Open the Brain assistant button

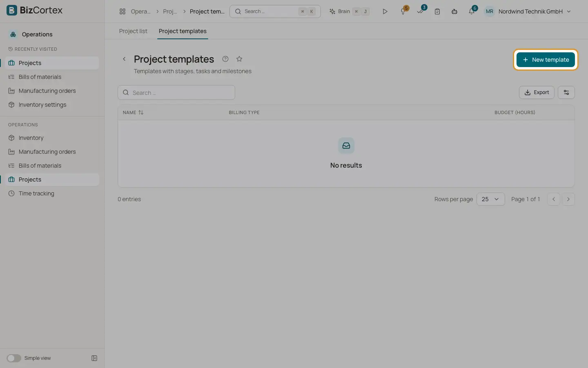coord(350,11)
